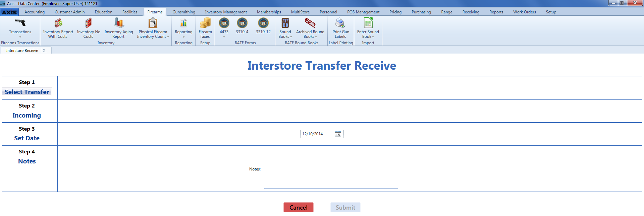Open Archived Bound Books

[x=310, y=28]
